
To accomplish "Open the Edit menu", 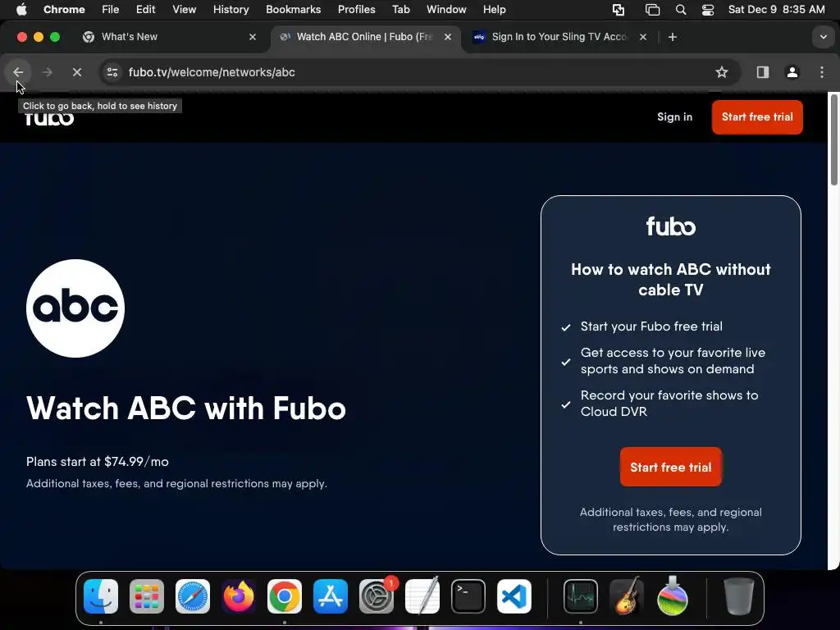I will [145, 9].
